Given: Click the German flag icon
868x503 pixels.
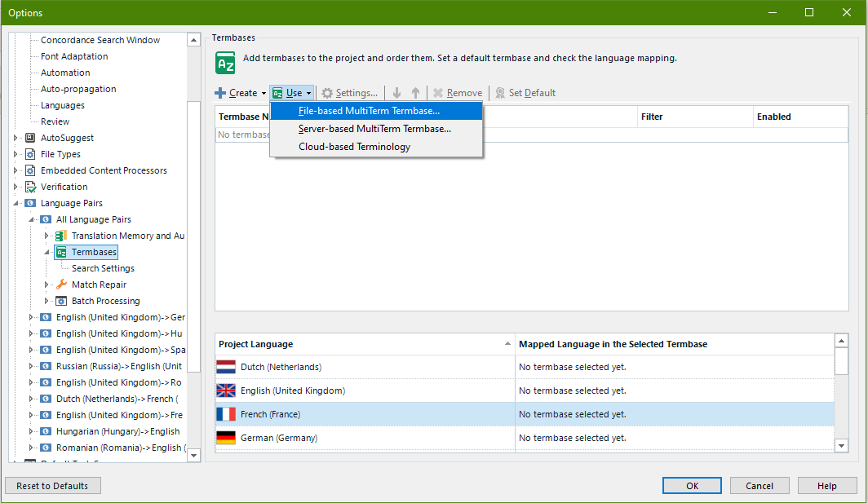Looking at the screenshot, I should coord(226,439).
